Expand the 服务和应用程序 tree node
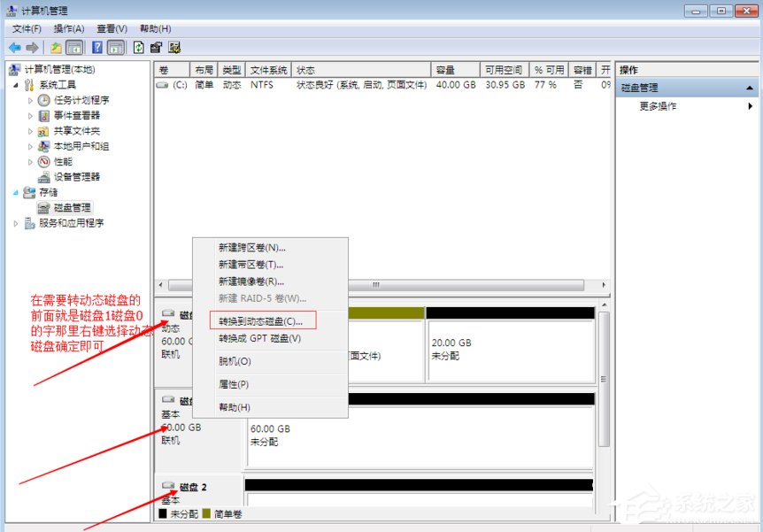The image size is (763, 532). (18, 222)
